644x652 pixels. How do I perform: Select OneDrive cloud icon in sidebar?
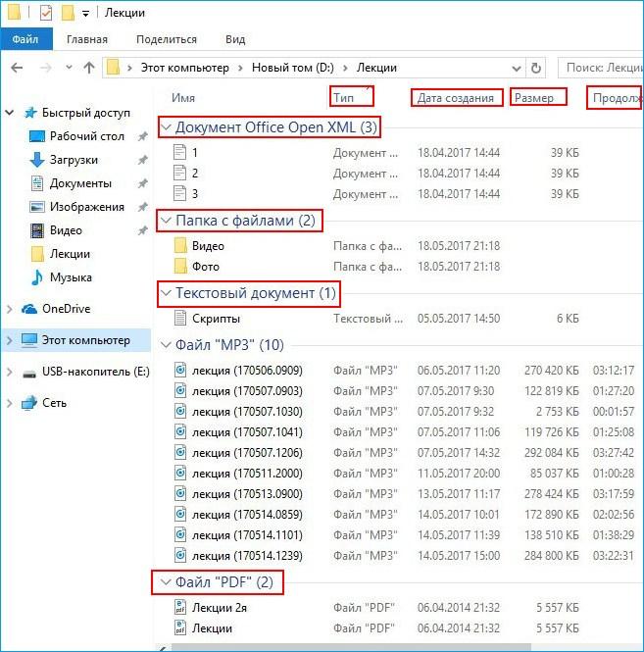pyautogui.click(x=29, y=309)
